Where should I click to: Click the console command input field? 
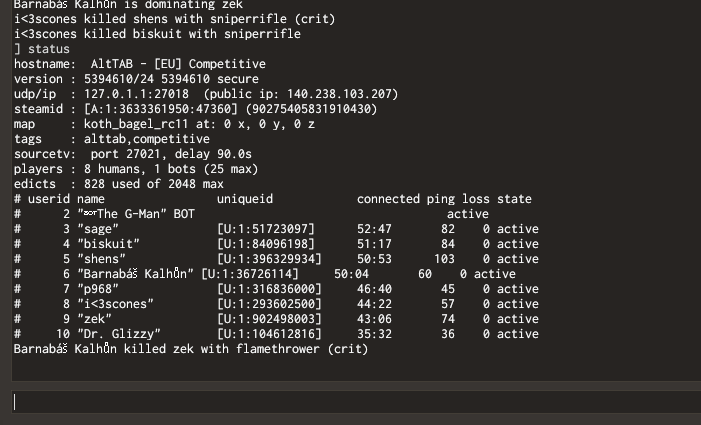(350, 401)
